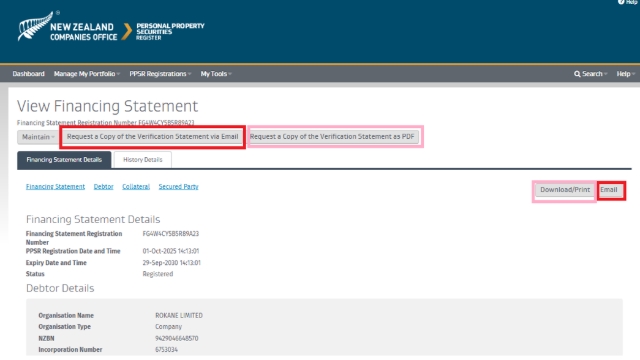Select incorporation number 6753034

pos(166,350)
